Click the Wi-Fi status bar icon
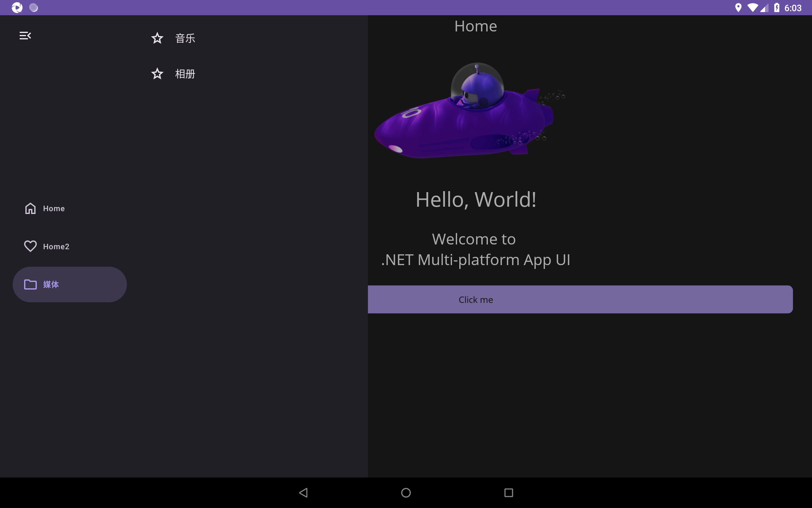Viewport: 812px width, 508px height. click(x=753, y=8)
